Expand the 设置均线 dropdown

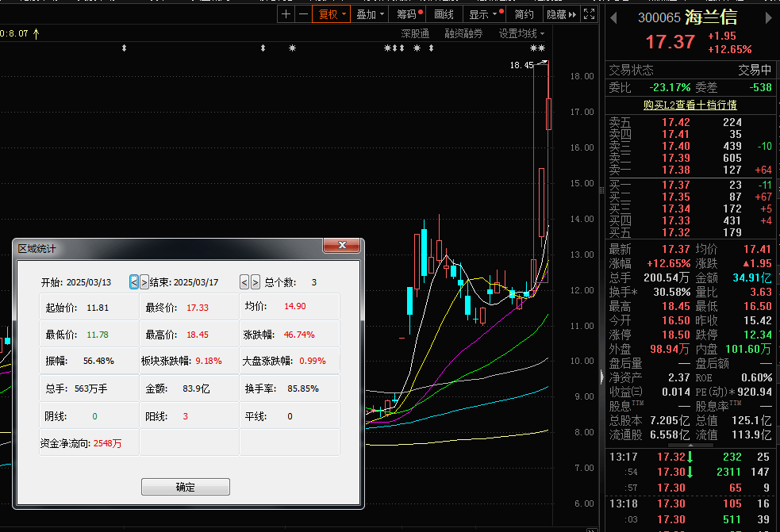point(521,34)
